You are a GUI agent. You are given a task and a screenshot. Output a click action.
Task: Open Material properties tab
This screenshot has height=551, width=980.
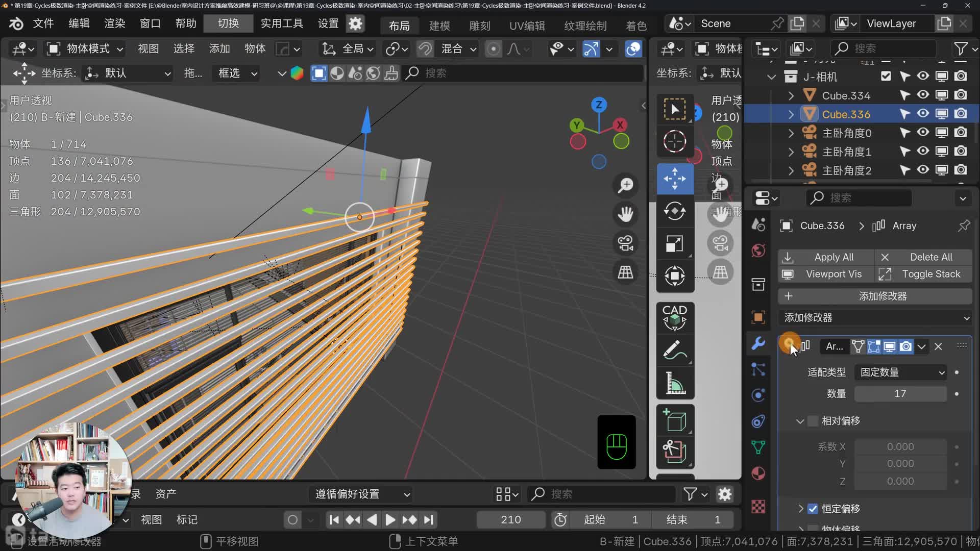(x=758, y=473)
